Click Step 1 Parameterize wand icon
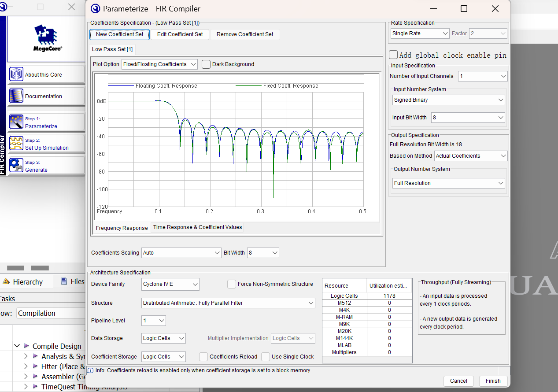Image resolution: width=558 pixels, height=392 pixels. 16,122
